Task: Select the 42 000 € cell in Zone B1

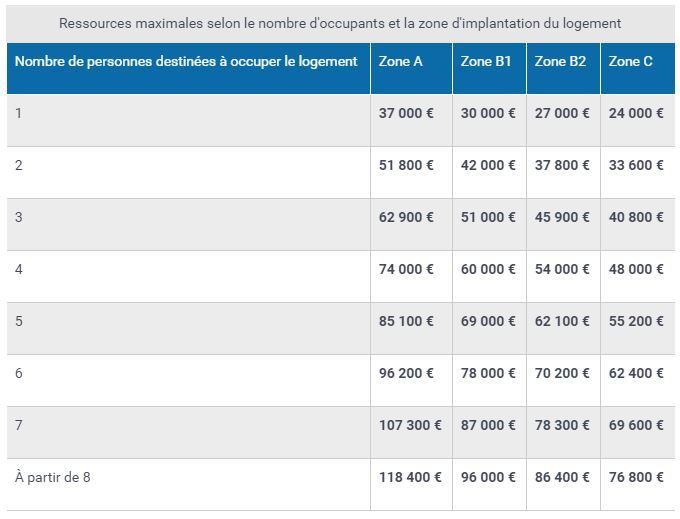Action: [x=489, y=173]
